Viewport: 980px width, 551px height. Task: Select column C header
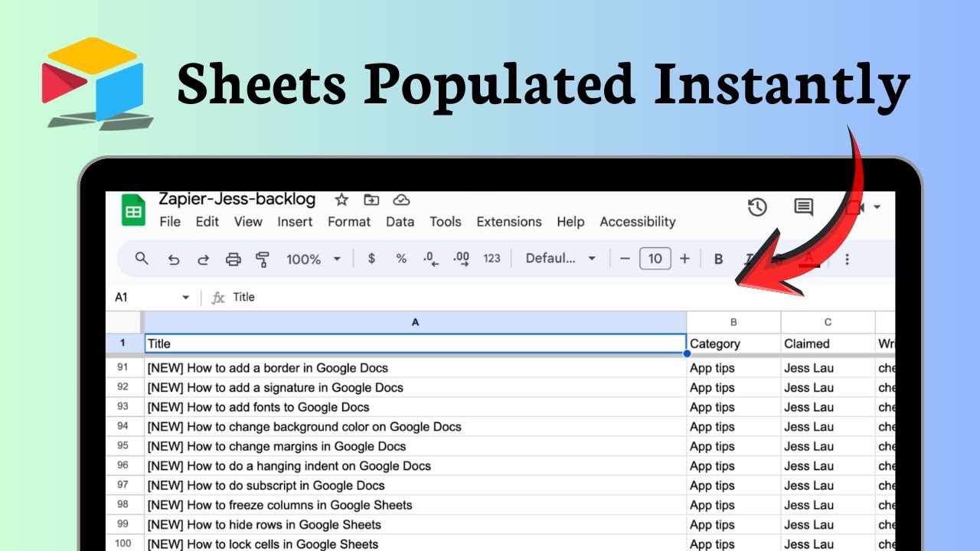[x=828, y=322]
